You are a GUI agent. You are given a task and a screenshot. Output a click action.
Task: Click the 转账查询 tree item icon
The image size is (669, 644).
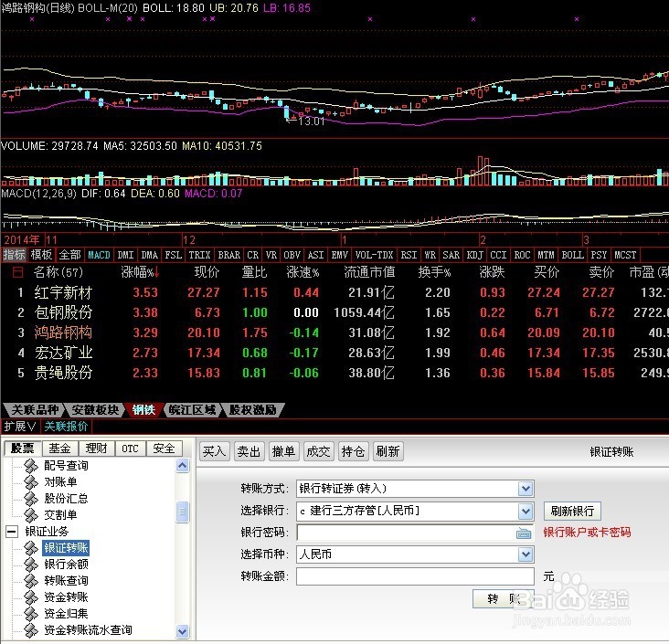point(31,581)
